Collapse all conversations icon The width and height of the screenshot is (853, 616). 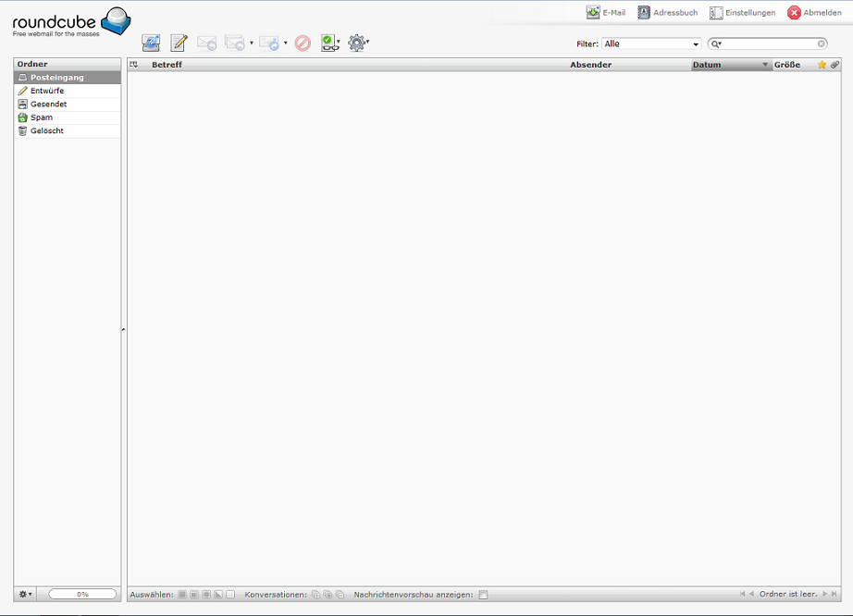(340, 595)
